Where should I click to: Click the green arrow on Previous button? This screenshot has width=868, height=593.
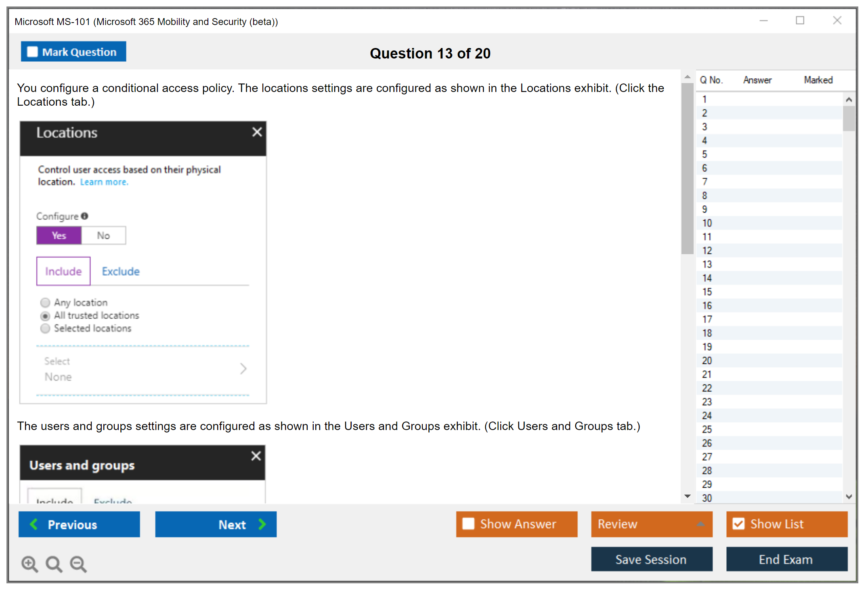point(34,524)
